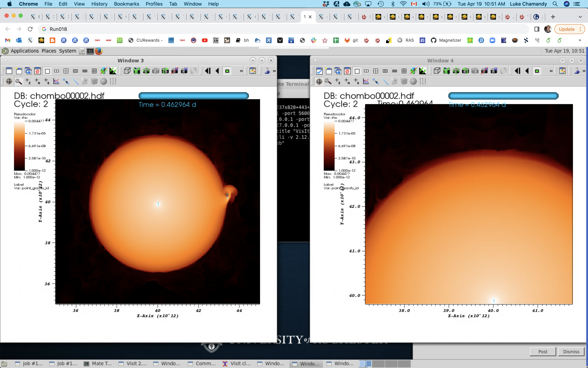Click Reset view icon in Window 4
The image size is (588, 368).
pyautogui.click(x=447, y=71)
